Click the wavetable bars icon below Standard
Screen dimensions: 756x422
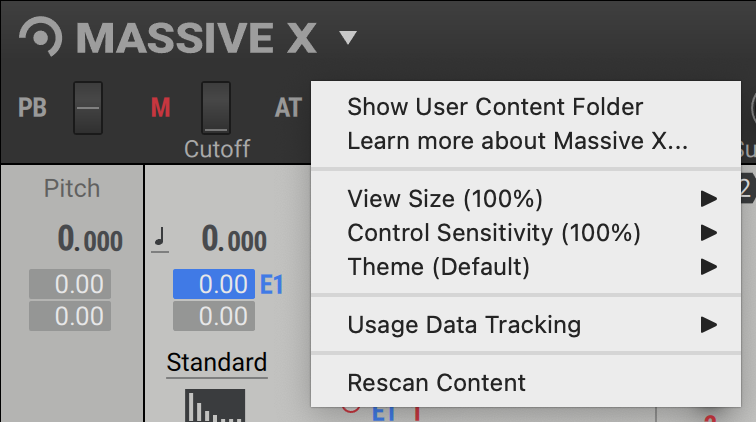point(214,405)
